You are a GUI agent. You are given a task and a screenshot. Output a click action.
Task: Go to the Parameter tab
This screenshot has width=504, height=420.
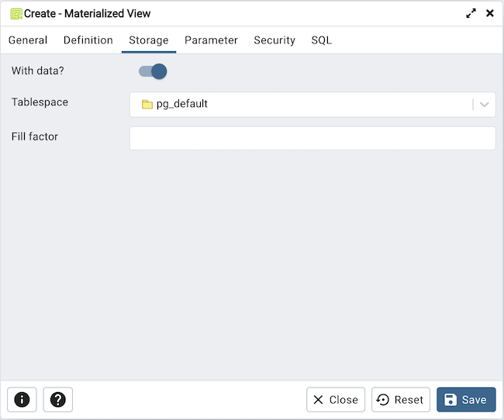click(x=211, y=40)
